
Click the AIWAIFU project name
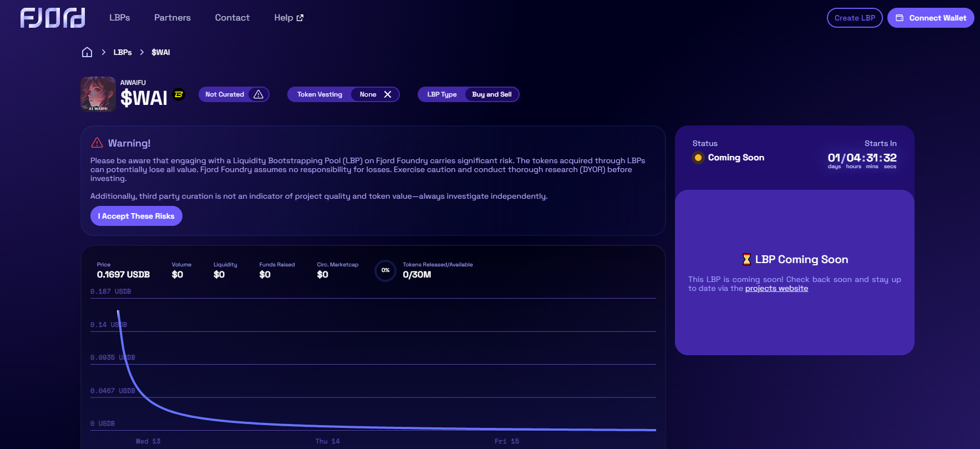[133, 83]
